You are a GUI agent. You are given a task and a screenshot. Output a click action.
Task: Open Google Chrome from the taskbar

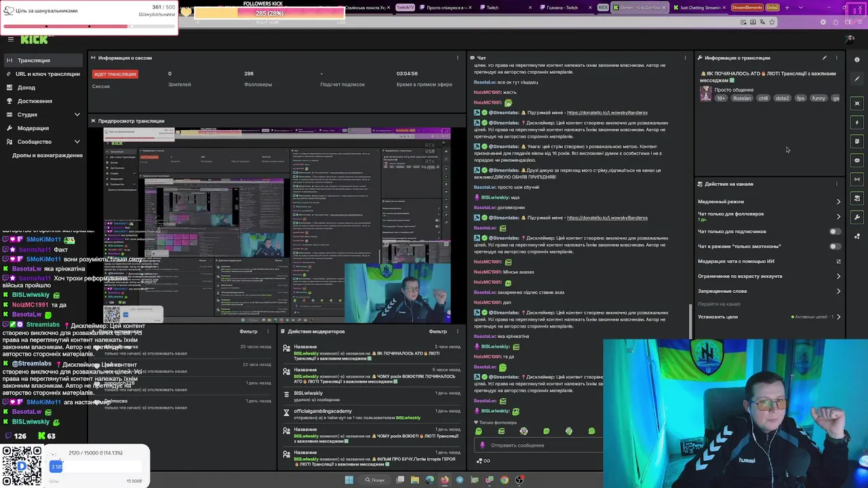pos(505,480)
